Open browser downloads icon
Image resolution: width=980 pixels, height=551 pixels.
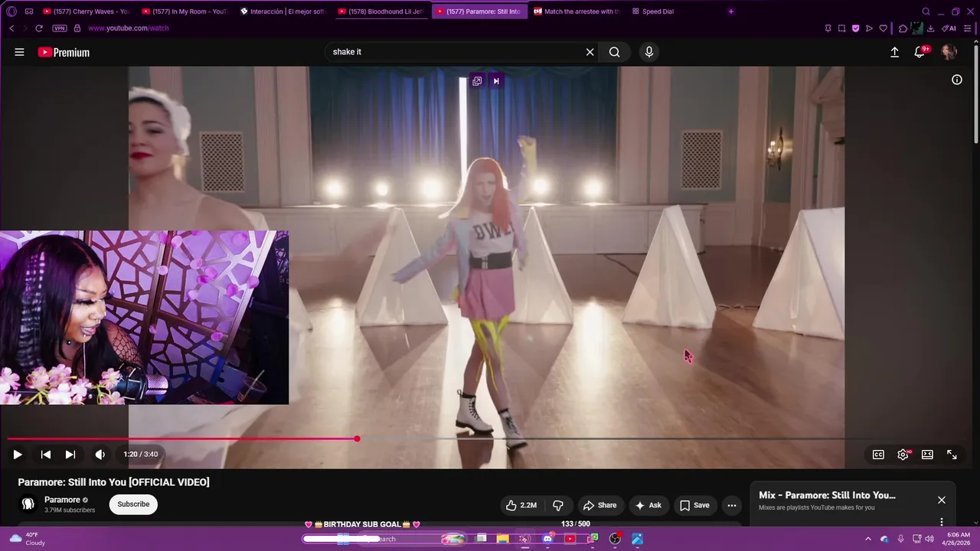(930, 28)
